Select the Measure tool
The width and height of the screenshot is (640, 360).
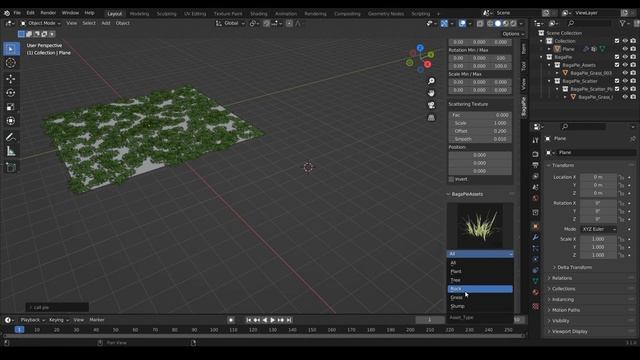11,151
